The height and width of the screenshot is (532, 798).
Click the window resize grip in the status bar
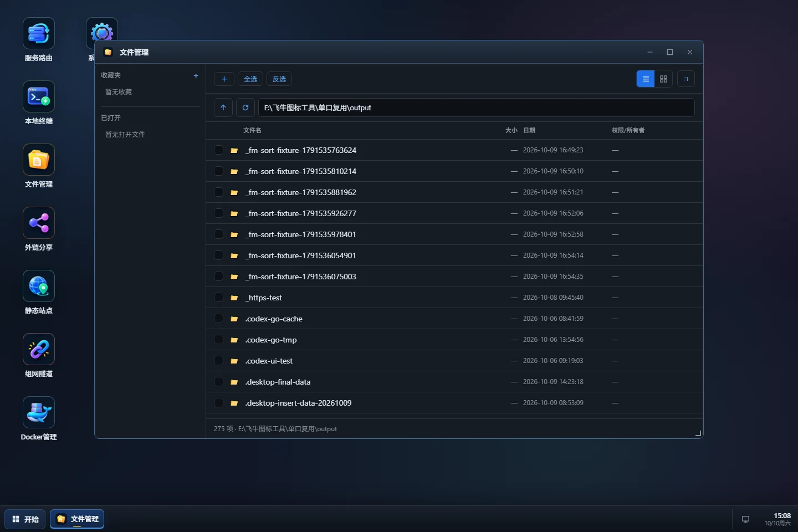tap(698, 433)
